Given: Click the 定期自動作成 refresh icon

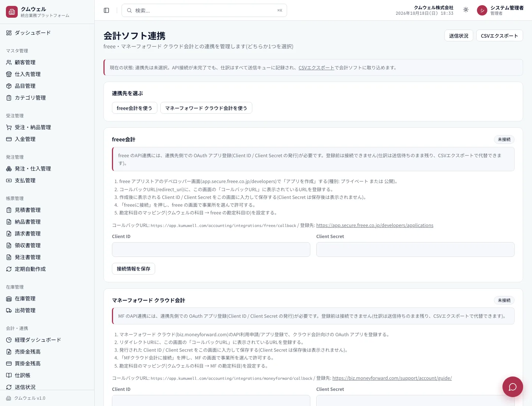Looking at the screenshot, I should pyautogui.click(x=9, y=269).
